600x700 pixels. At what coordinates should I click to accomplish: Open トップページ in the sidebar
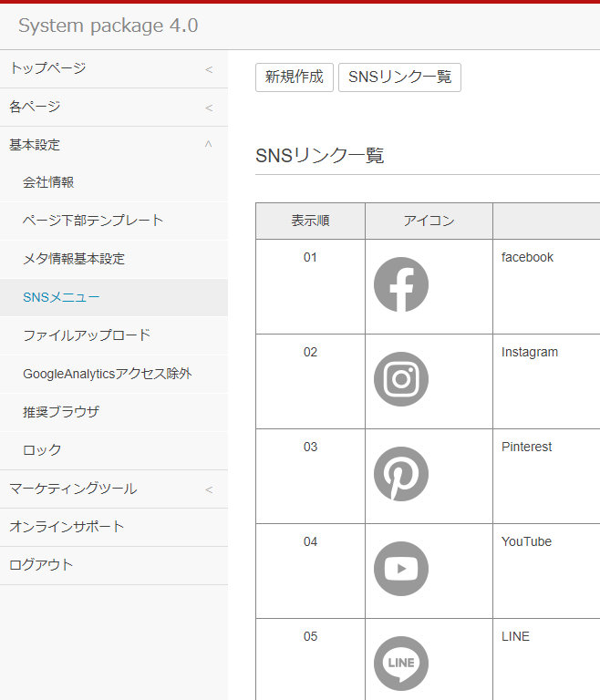tap(113, 68)
